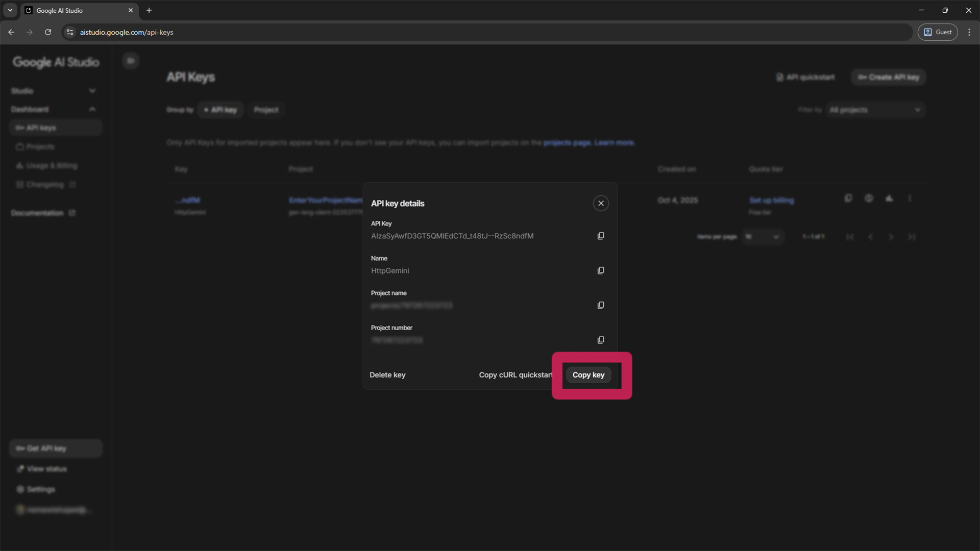
Task: Open a new browser tab
Action: coord(149,10)
